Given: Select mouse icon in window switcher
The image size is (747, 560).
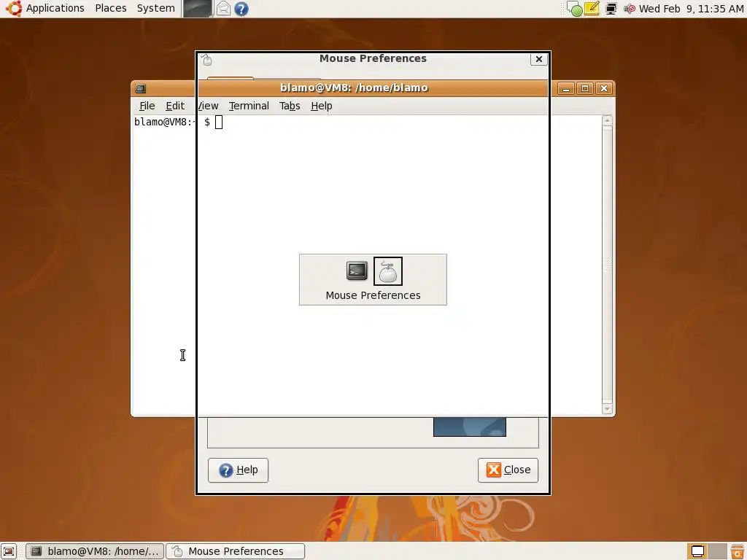Looking at the screenshot, I should point(388,271).
